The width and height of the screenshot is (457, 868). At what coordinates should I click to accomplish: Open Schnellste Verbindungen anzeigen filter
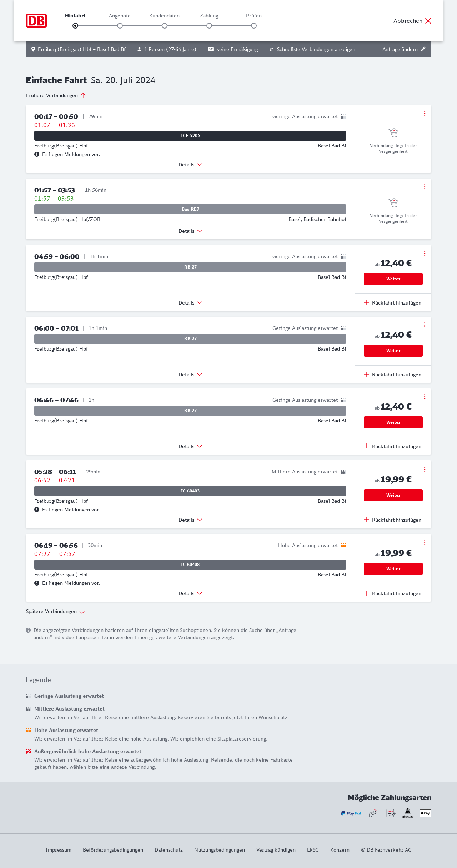(x=312, y=49)
